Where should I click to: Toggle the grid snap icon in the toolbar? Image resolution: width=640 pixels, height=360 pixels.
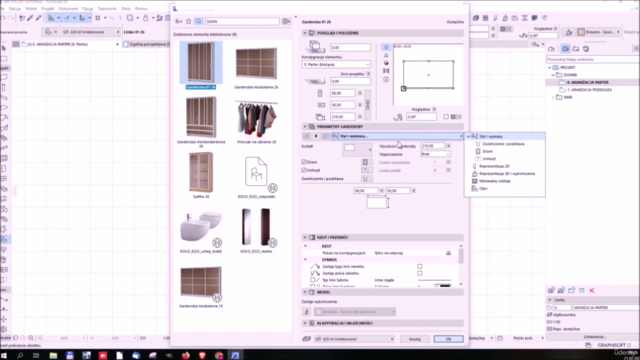pos(98,18)
